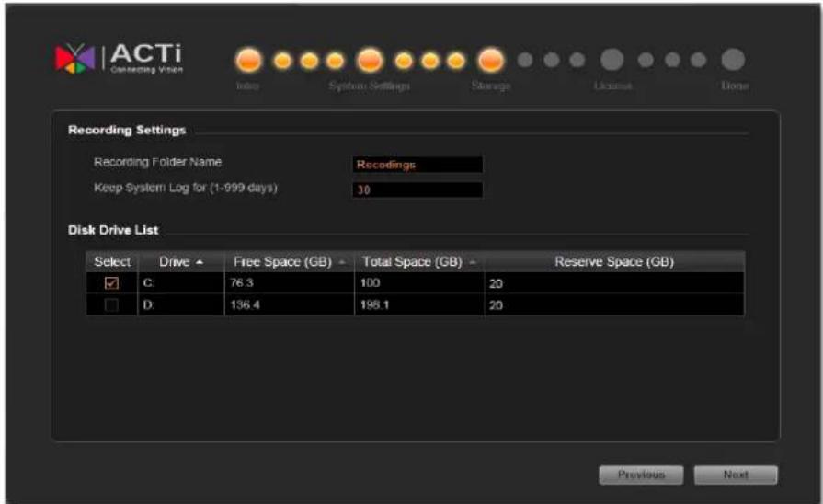Sort by Free Space (GB) column header
The image size is (823, 504).
pyautogui.click(x=290, y=261)
